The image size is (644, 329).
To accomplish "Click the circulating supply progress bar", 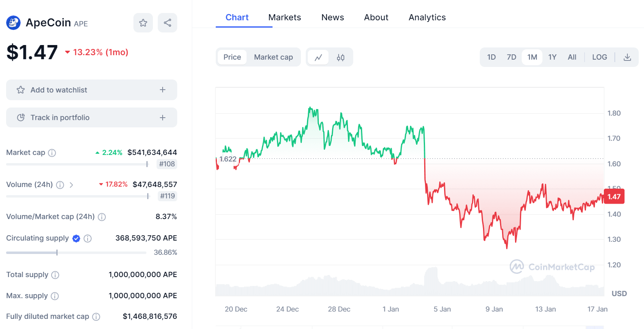I will click(76, 253).
